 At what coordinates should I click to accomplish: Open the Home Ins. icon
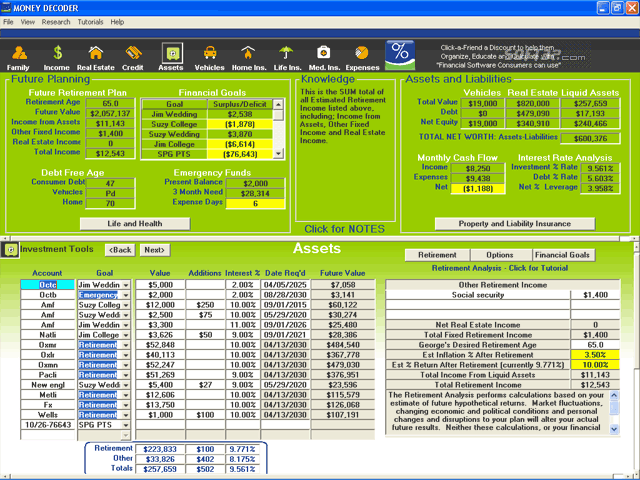click(x=249, y=58)
